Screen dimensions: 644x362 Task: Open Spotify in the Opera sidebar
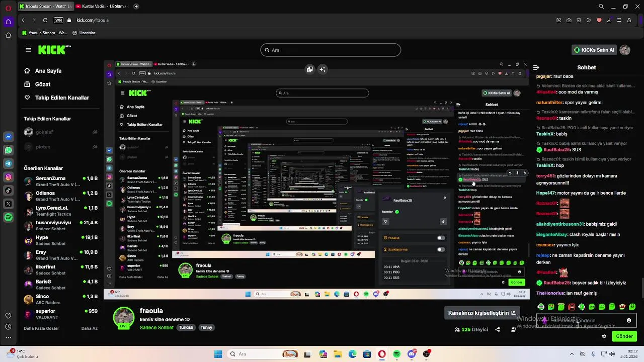point(9,217)
